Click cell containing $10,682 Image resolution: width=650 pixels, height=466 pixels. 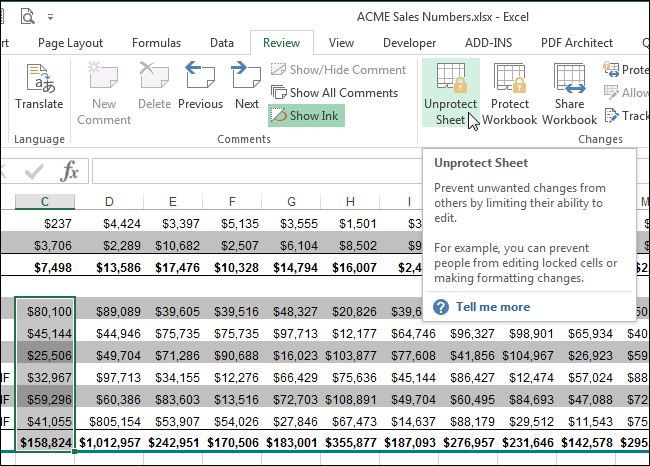(173, 245)
